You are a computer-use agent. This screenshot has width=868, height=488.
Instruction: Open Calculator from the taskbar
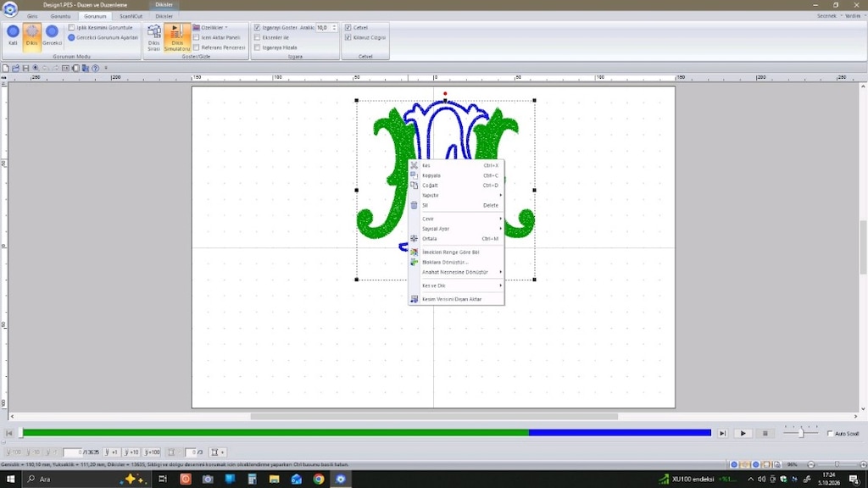click(x=252, y=480)
